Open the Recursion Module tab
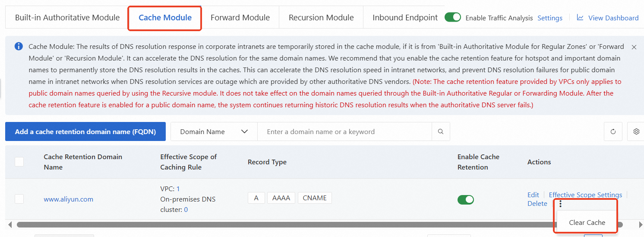The height and width of the screenshot is (237, 644). click(321, 18)
